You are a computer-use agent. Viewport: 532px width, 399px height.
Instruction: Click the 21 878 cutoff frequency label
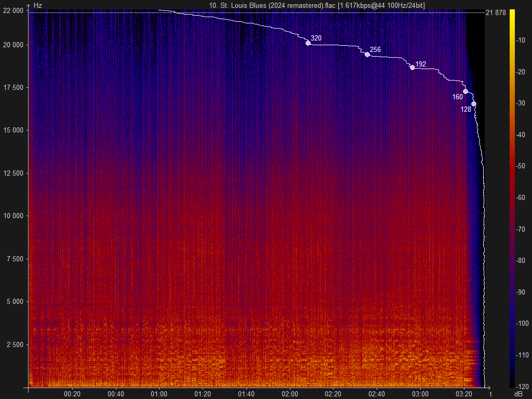(496, 13)
